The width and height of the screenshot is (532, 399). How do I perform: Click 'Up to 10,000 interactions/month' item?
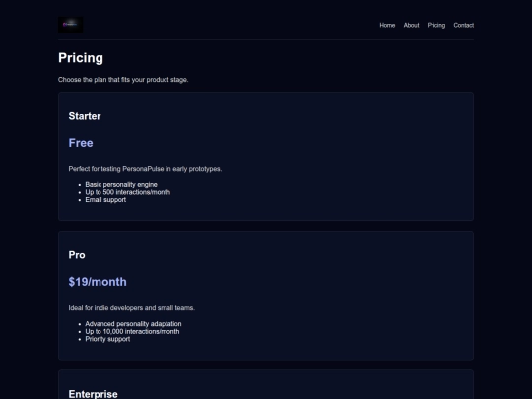(x=132, y=331)
